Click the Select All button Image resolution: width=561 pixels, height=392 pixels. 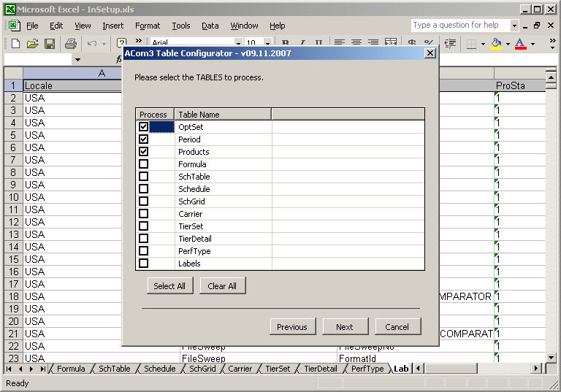pos(169,285)
